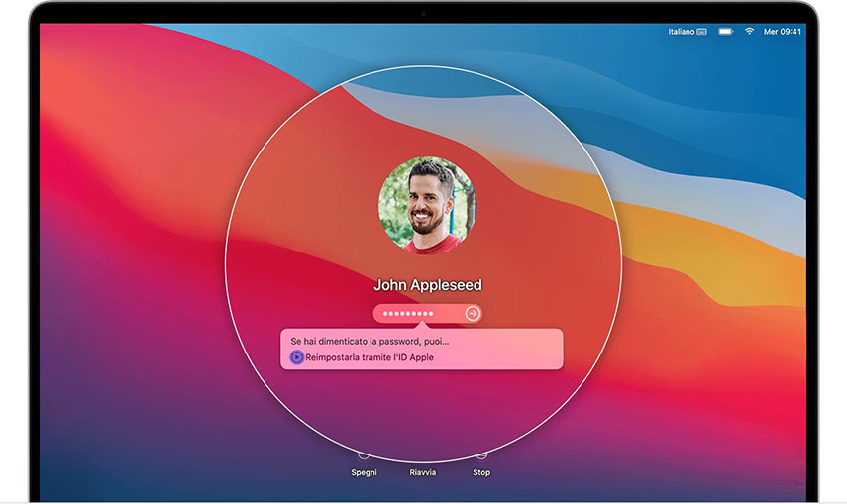
Task: Click the masked password dots
Action: coord(408,313)
